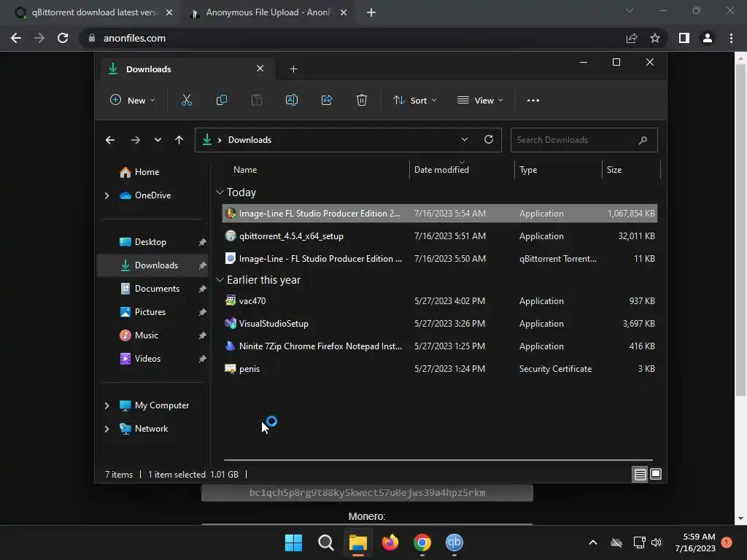Click the Rename icon in Explorer toolbar
Screen dimensions: 747x560
tap(292, 100)
